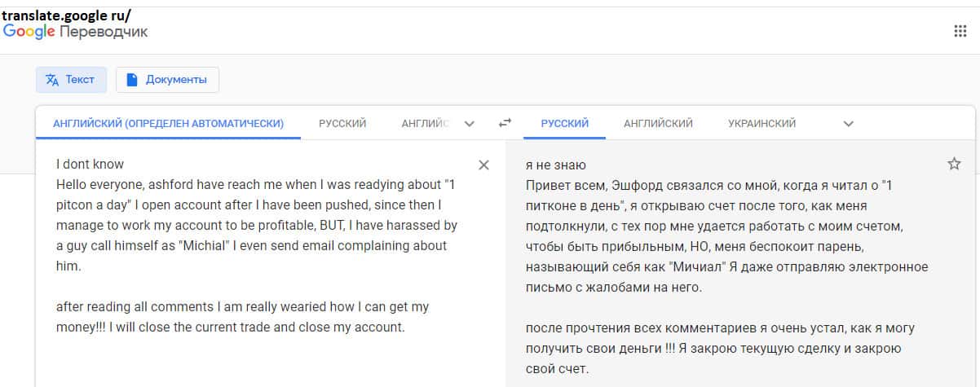The height and width of the screenshot is (387, 980).
Task: Select the auto-detected English source tab
Action: 168,124
